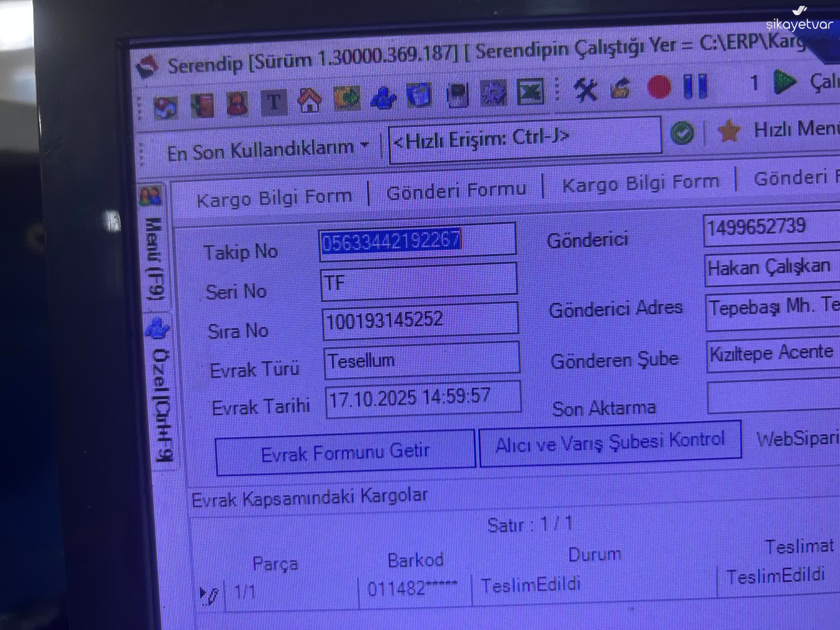Image resolution: width=840 pixels, height=630 pixels.
Task: Click the blue pause bars button
Action: coord(696,86)
